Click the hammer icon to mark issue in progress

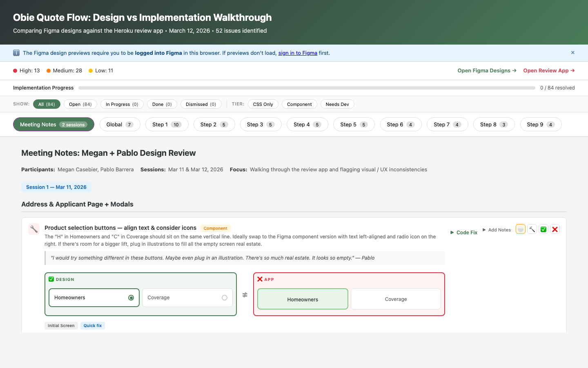(532, 229)
